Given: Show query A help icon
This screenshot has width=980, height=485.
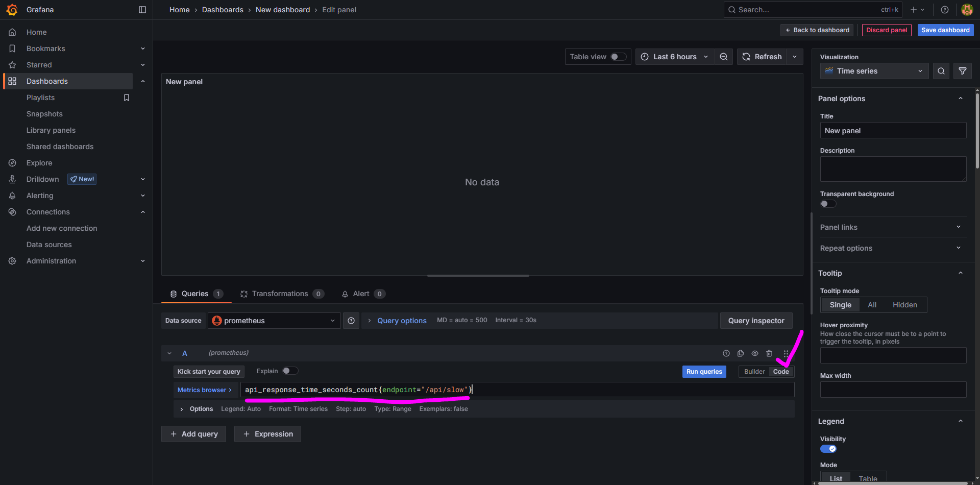Looking at the screenshot, I should (x=726, y=353).
